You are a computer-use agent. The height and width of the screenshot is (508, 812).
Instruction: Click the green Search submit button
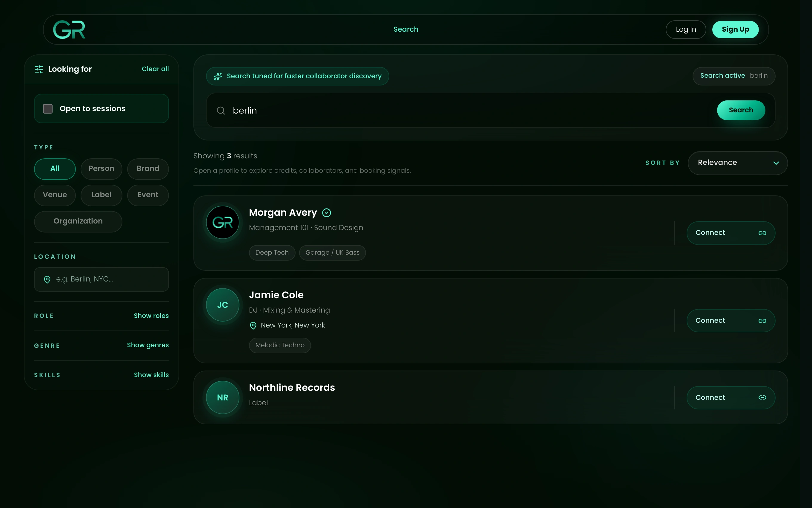tap(741, 110)
